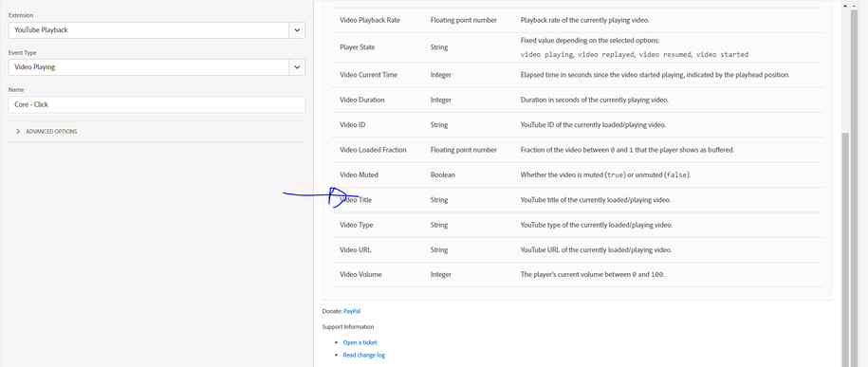
Task: Click the Advanced Options label text
Action: coord(51,132)
